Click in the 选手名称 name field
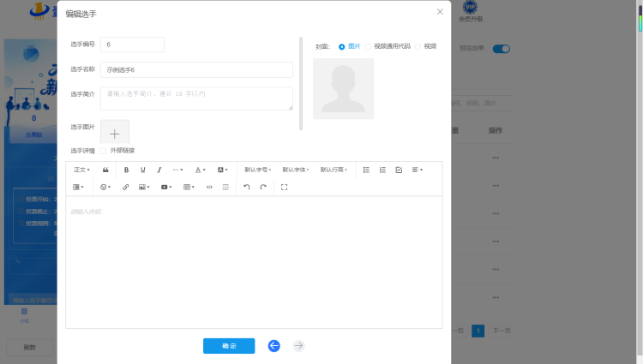Image resolution: width=643 pixels, height=364 pixels. (x=196, y=69)
